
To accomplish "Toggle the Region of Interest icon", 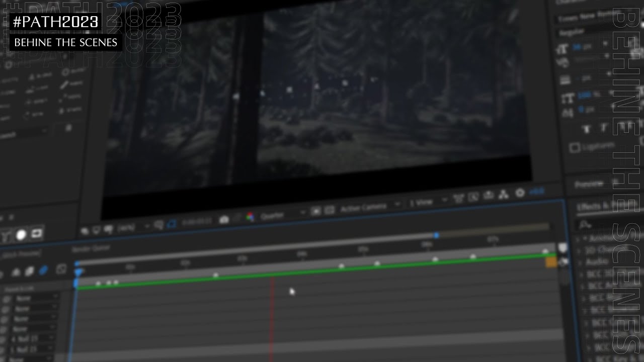I will tap(316, 211).
